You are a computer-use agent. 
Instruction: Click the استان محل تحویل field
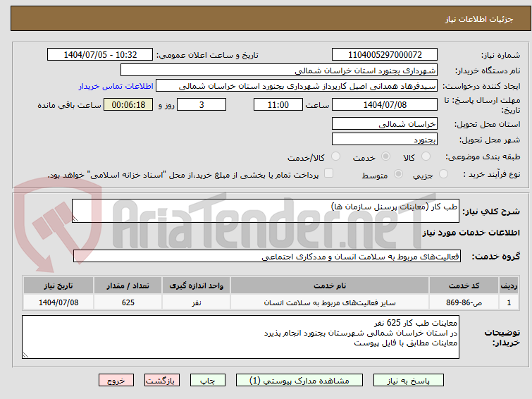click(x=385, y=123)
